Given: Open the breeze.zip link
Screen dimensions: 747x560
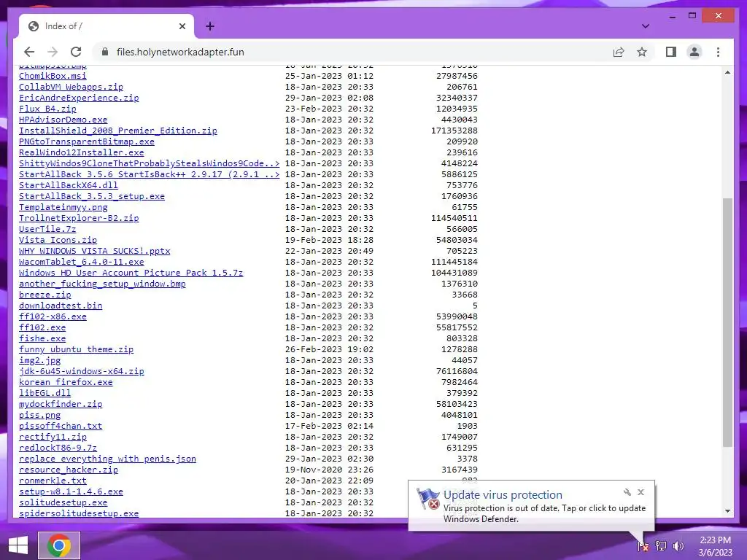Looking at the screenshot, I should [44, 295].
